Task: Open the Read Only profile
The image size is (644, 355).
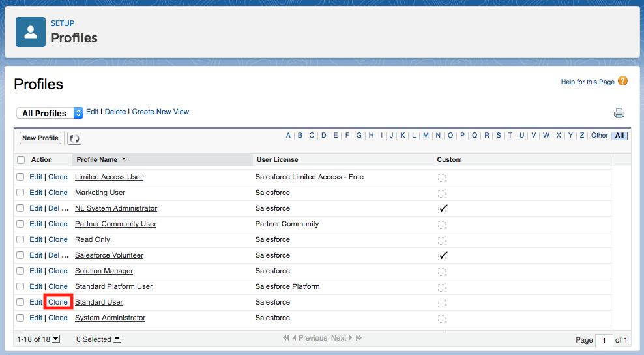Action: (x=93, y=239)
